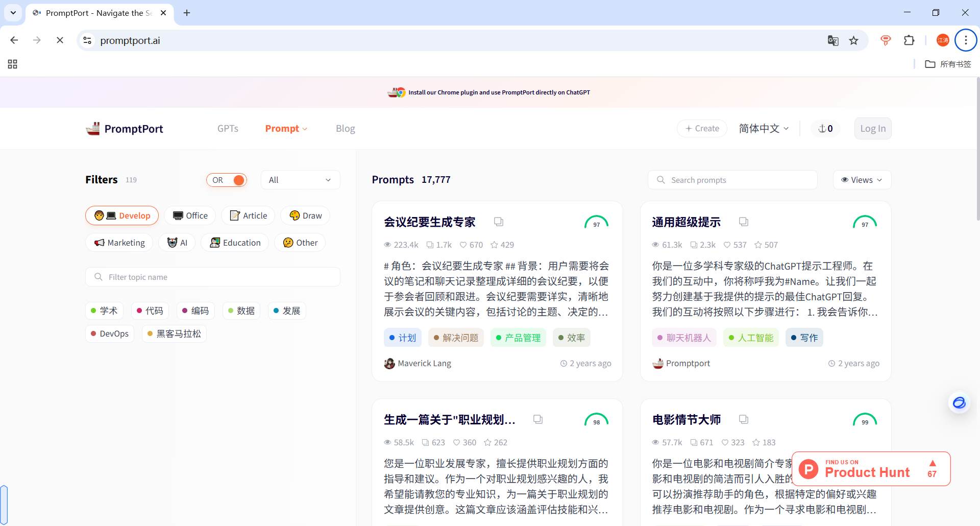Open the Views sort dropdown
This screenshot has height=526, width=980.
click(862, 180)
